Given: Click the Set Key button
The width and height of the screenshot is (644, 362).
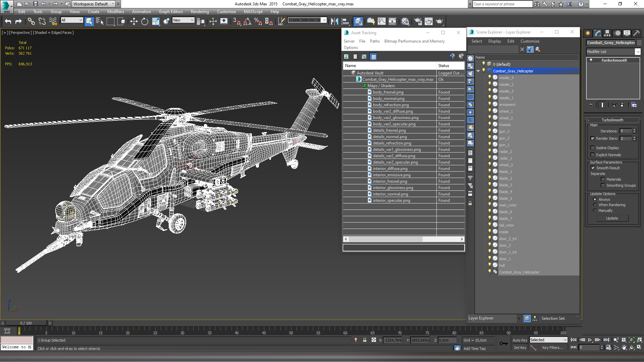Looking at the screenshot, I should pos(520,348).
